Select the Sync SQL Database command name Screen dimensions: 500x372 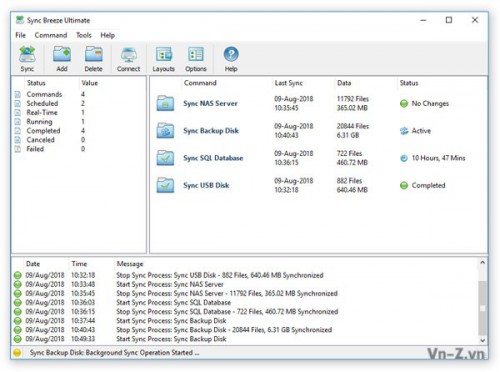[213, 158]
